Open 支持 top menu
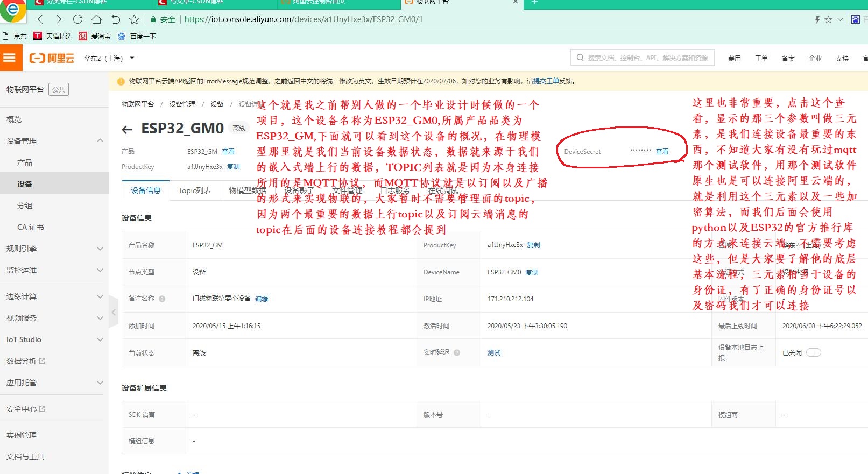 coord(842,58)
